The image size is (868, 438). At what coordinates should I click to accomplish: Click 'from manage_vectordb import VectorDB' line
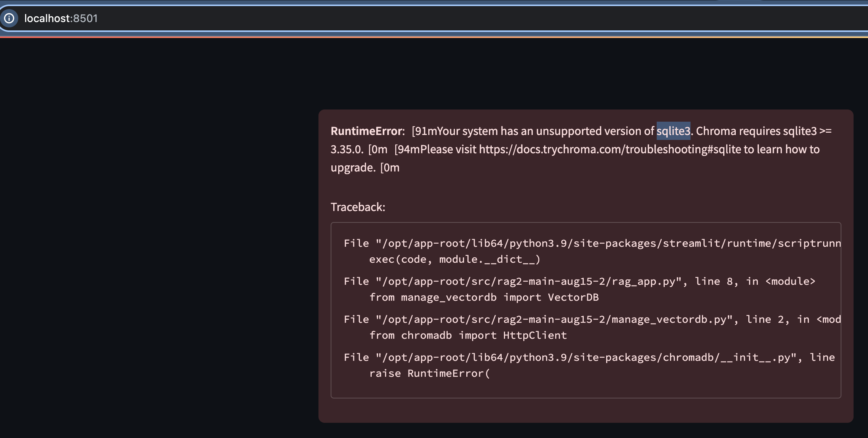pos(484,297)
